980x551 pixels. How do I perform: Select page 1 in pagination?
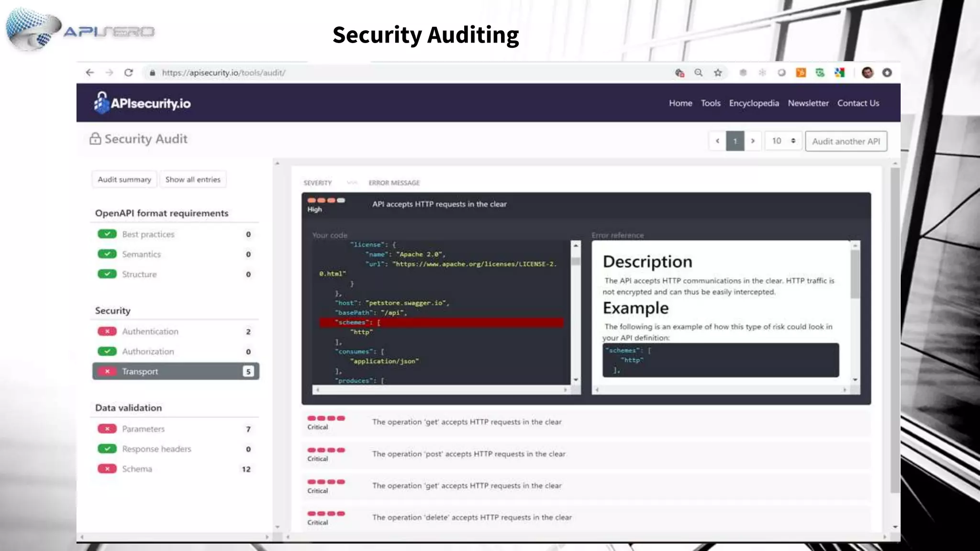735,141
